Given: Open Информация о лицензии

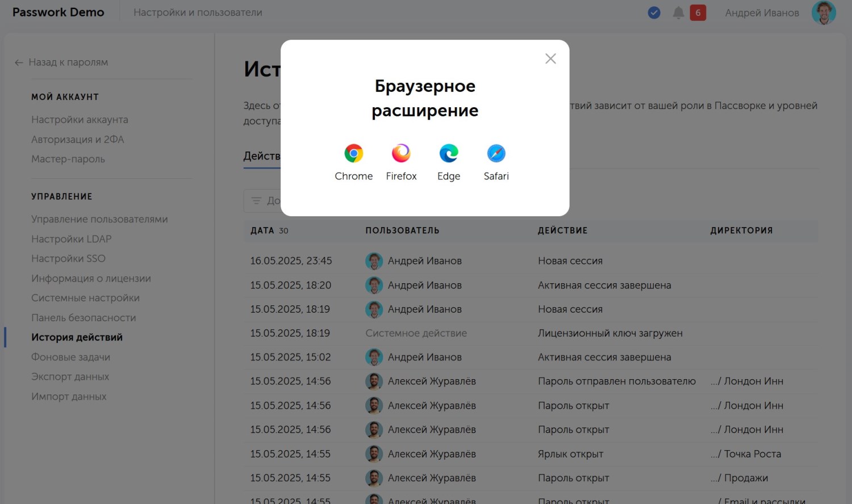Looking at the screenshot, I should 91,279.
